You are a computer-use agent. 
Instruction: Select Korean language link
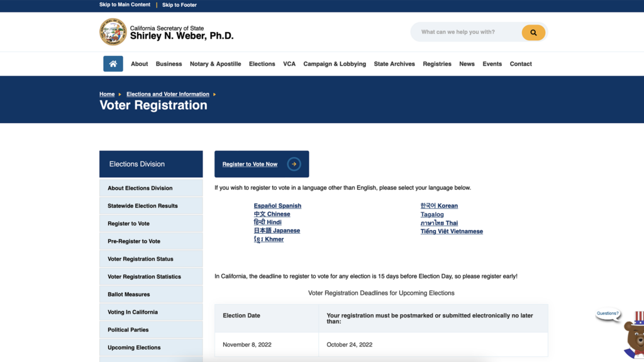(439, 206)
